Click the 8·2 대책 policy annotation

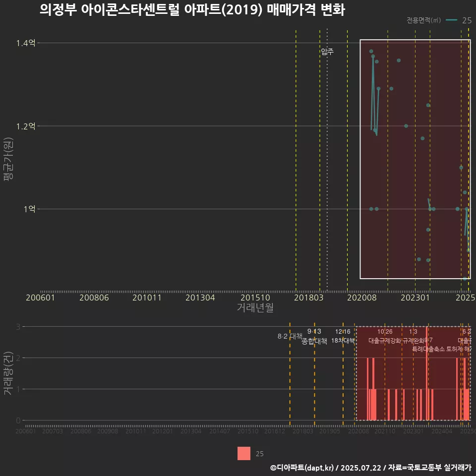290,336
